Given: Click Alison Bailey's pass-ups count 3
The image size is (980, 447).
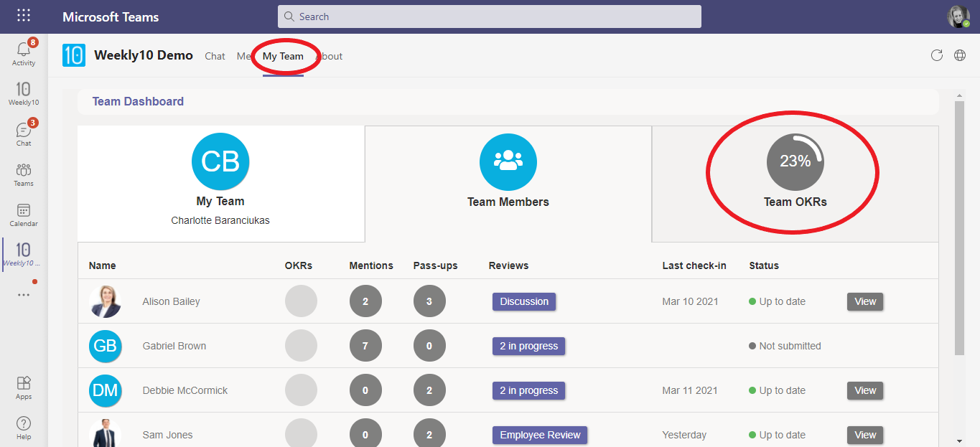Looking at the screenshot, I should [x=429, y=301].
